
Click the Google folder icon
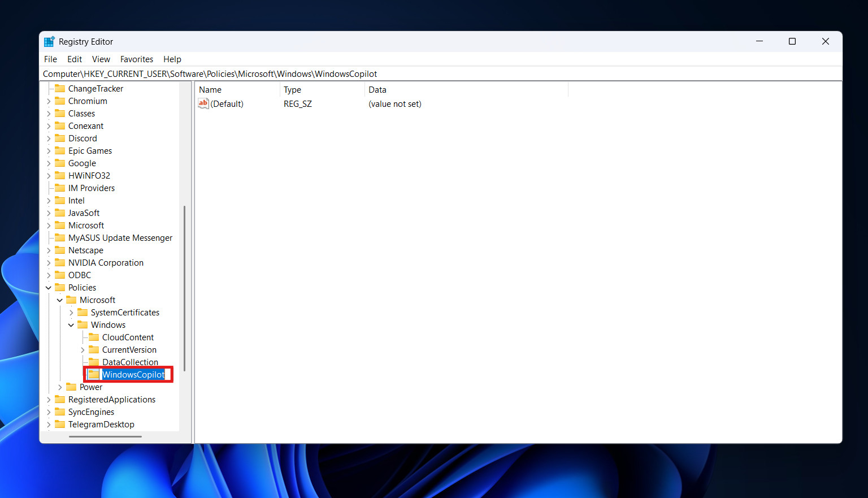point(61,163)
